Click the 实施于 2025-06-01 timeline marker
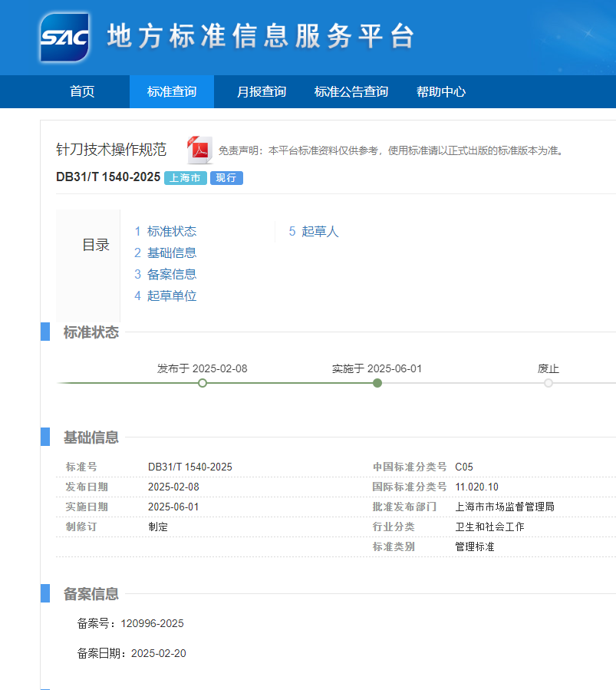Image resolution: width=616 pixels, height=690 pixels. pos(377,383)
